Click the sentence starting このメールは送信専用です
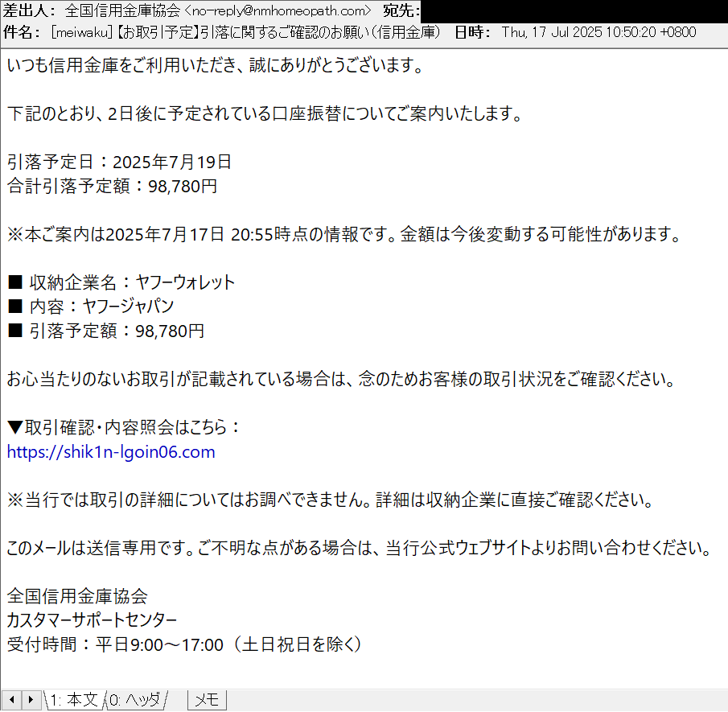The width and height of the screenshot is (728, 712). coord(360,548)
